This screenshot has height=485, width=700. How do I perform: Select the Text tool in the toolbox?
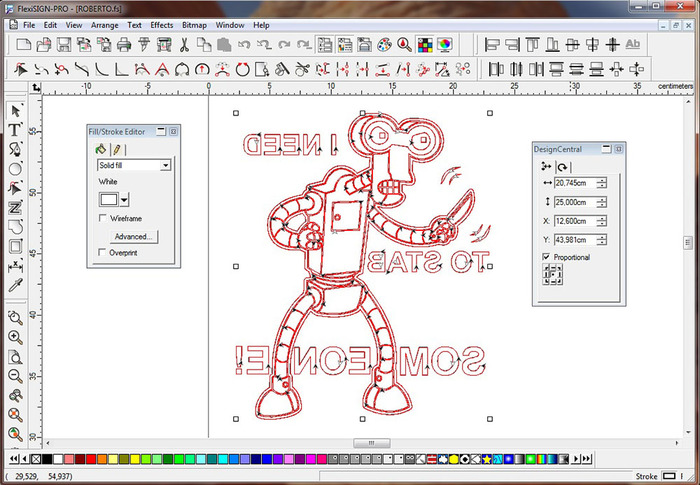tap(16, 129)
